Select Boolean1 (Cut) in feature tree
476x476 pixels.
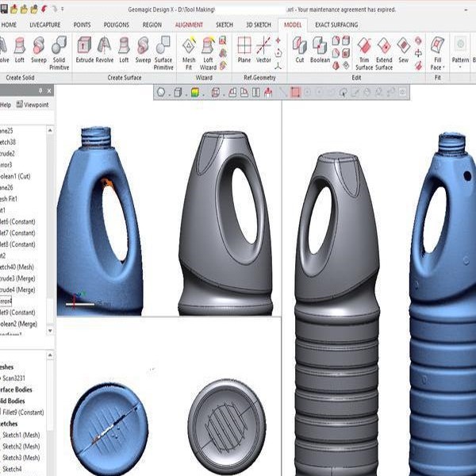[x=18, y=176]
